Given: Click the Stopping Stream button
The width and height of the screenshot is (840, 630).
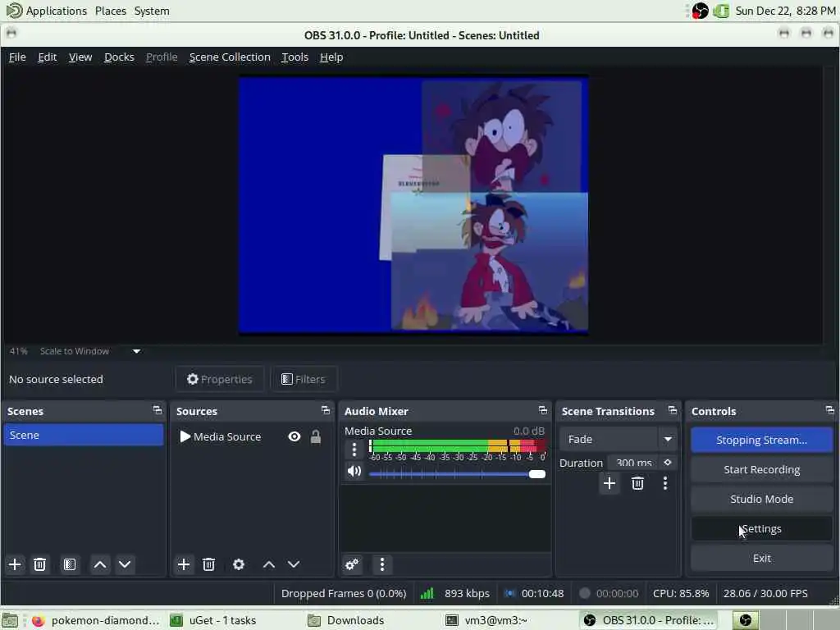Looking at the screenshot, I should (761, 440).
